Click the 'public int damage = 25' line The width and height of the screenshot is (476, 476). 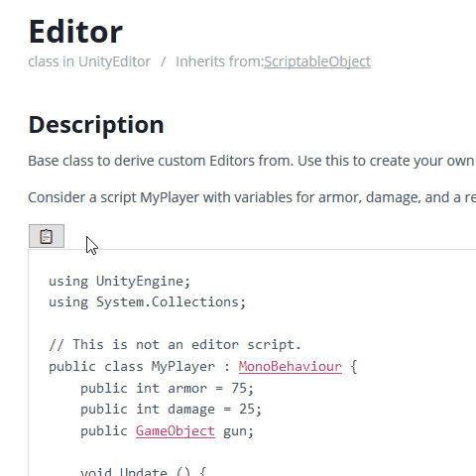click(x=172, y=410)
